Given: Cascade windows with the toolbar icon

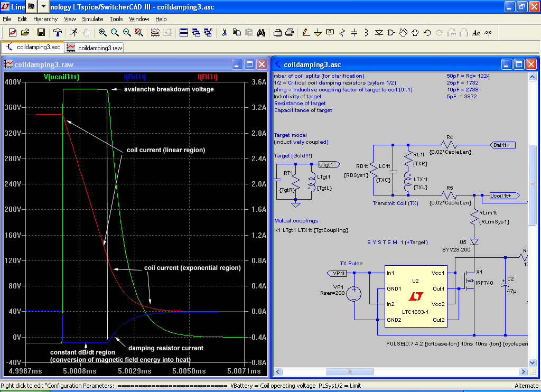Looking at the screenshot, I should pyautogui.click(x=196, y=32).
